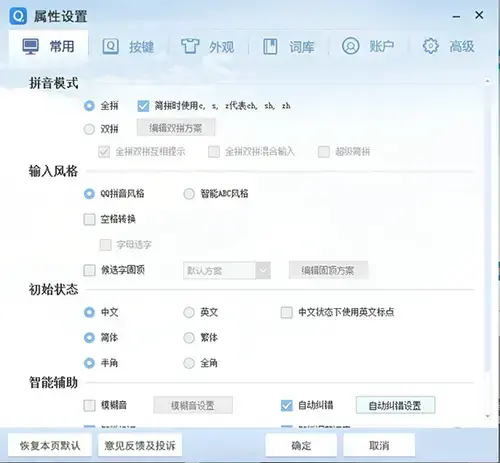
Task: Open the 默认方案 dropdown
Action: coord(227,271)
